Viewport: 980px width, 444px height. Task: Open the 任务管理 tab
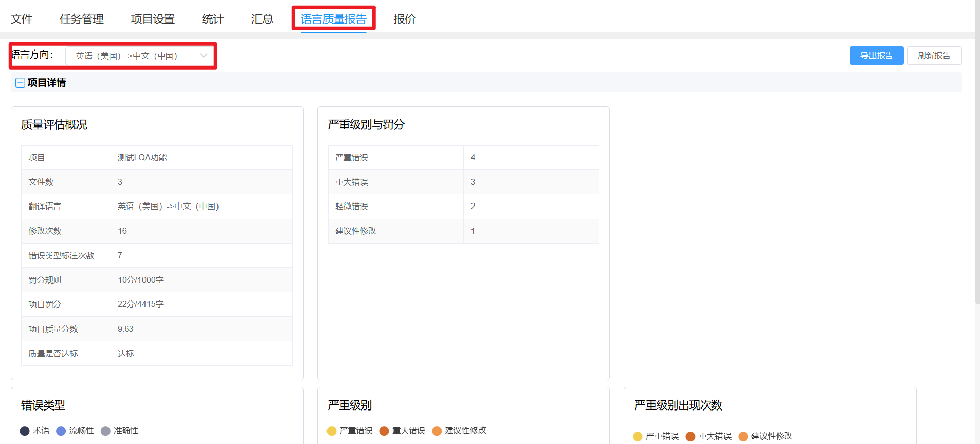tap(82, 19)
